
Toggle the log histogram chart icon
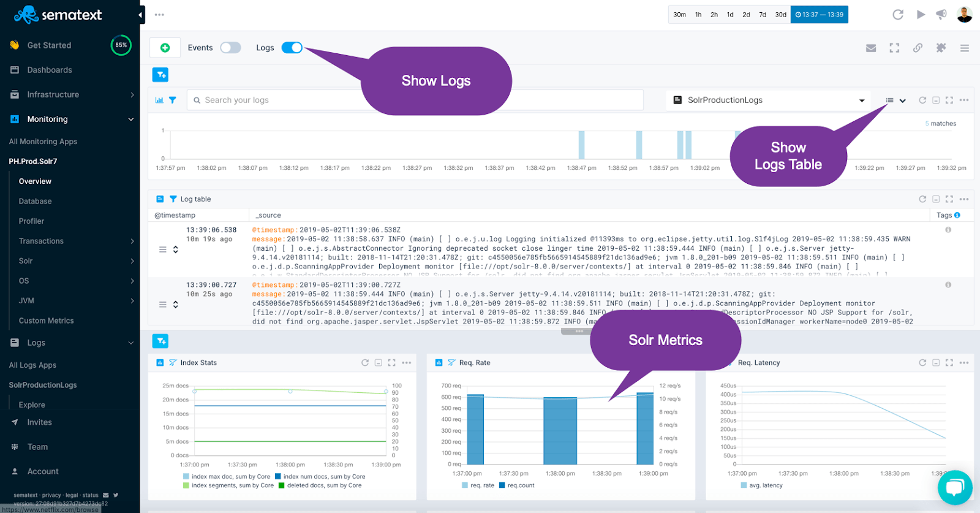tap(159, 100)
